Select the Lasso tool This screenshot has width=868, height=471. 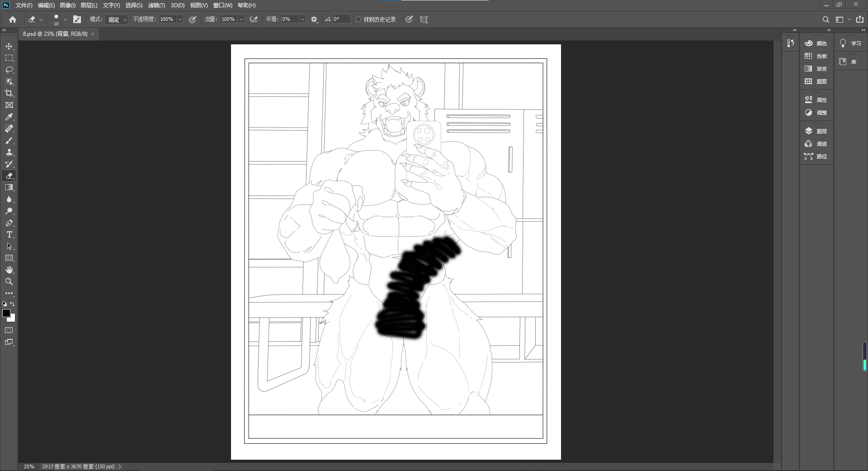(9, 70)
